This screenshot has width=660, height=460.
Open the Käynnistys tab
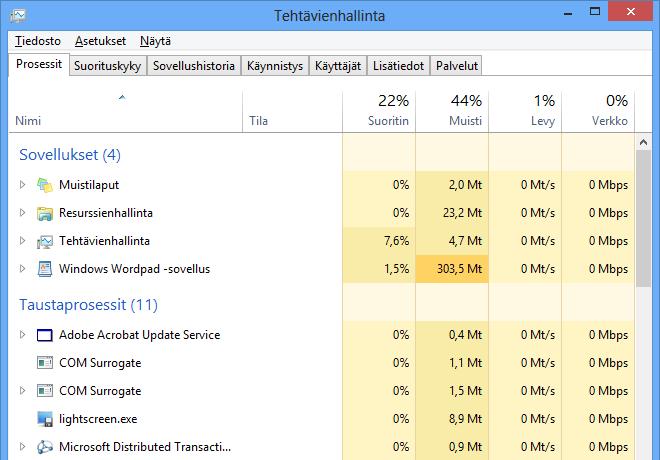pos(275,66)
